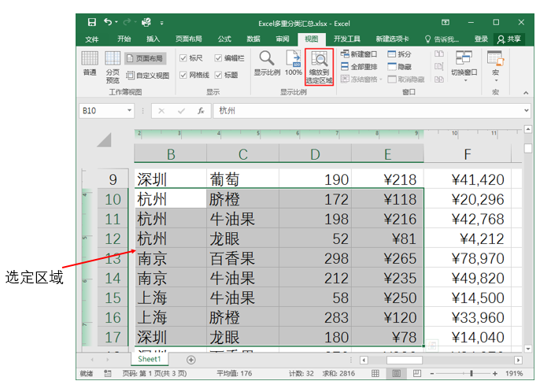Click the Name Box showing B10

click(x=103, y=111)
